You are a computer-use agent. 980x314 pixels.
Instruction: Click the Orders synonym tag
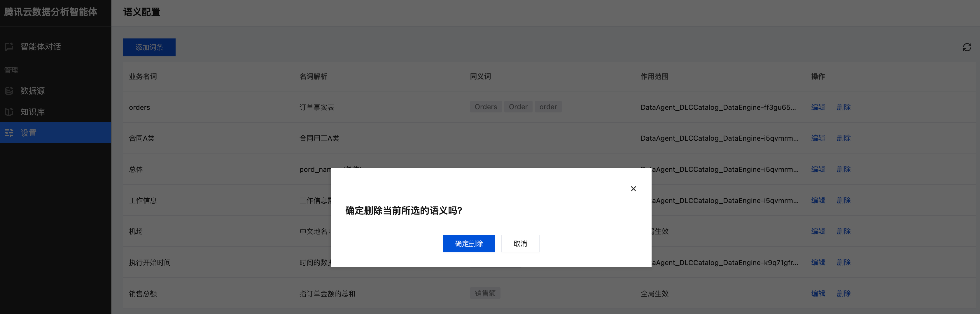pos(486,107)
